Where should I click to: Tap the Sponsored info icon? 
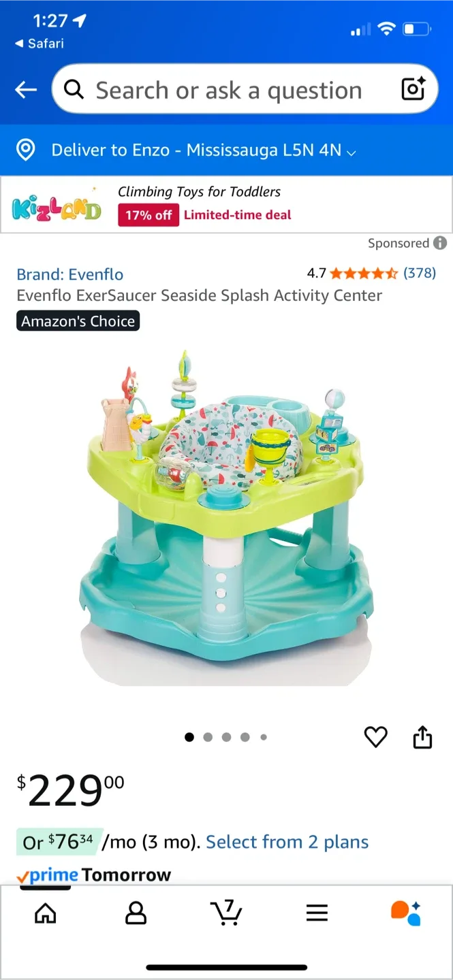tap(440, 243)
